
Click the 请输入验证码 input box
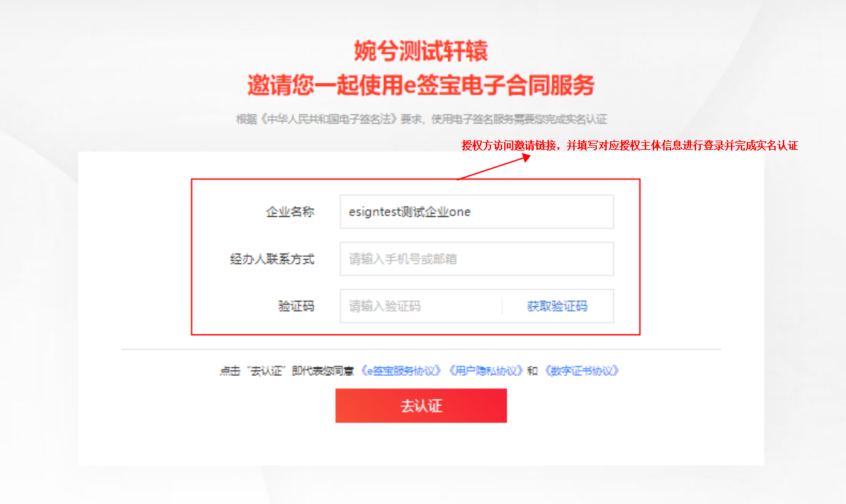tap(421, 306)
